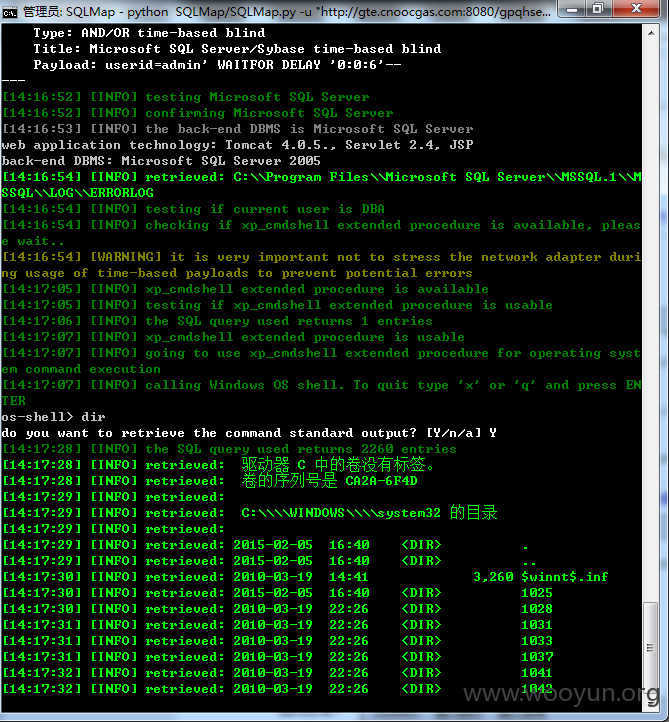The height and width of the screenshot is (722, 669).
Task: Click the directory entry 1031
Action: point(537,624)
